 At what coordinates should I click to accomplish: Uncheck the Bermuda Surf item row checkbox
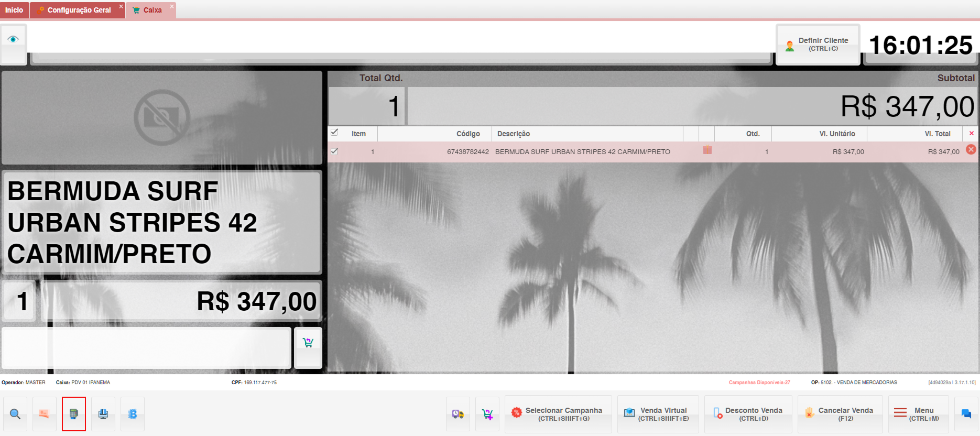[x=334, y=151]
